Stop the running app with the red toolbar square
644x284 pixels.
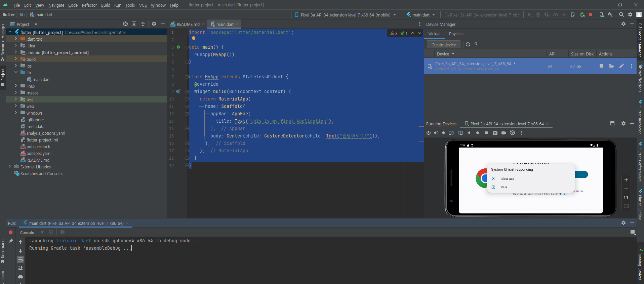[x=590, y=14]
